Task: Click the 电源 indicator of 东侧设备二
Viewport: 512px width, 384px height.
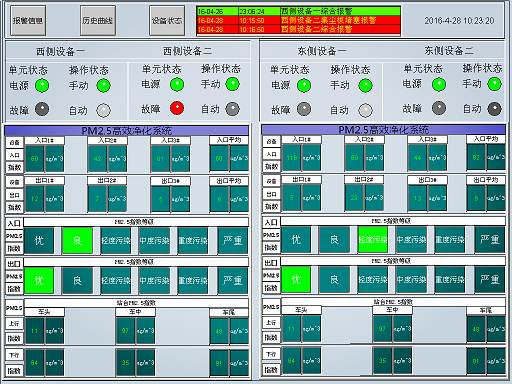Action: 439,84
